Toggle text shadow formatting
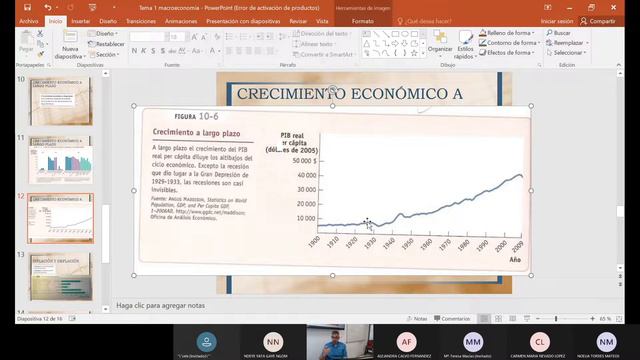The height and width of the screenshot is (360, 640). click(x=162, y=51)
